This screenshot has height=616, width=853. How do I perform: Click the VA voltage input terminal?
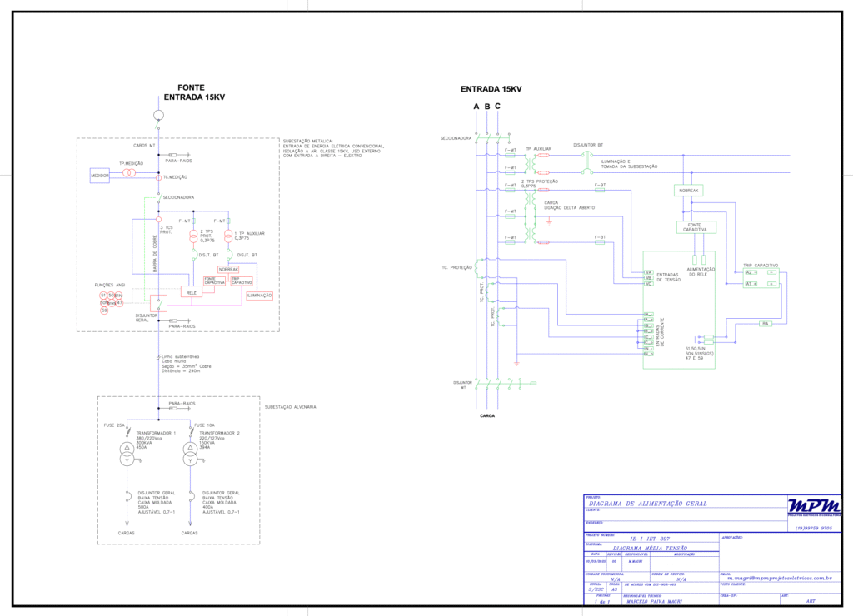tap(648, 272)
